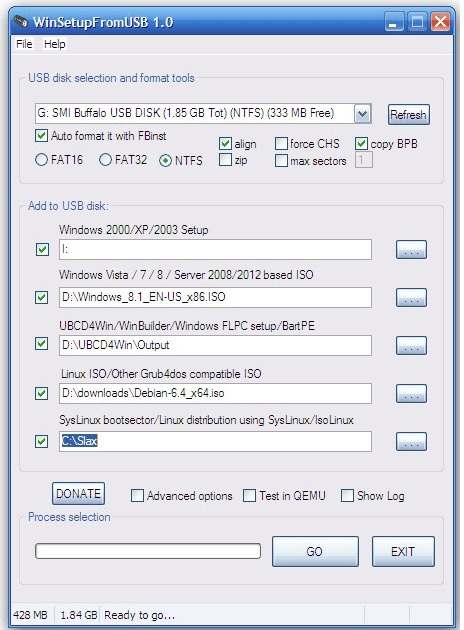Click the Refresh button
Screen dimensions: 464x630
coord(409,115)
